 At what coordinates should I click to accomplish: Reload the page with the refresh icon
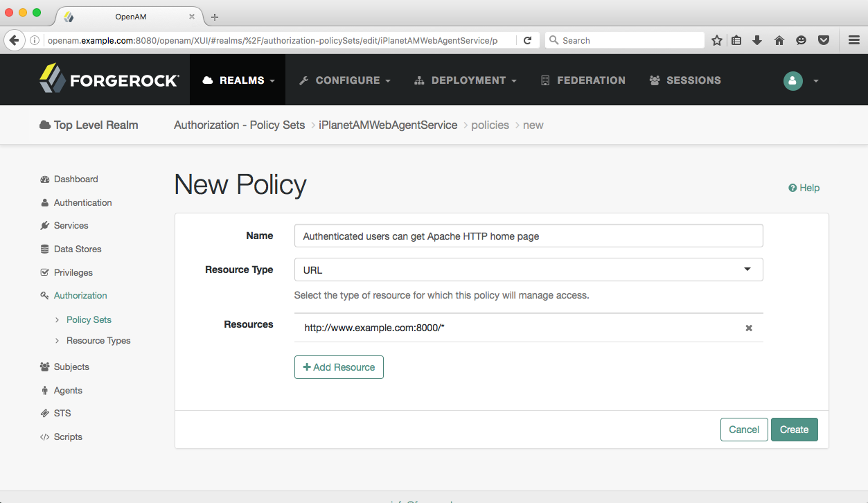[x=527, y=41]
